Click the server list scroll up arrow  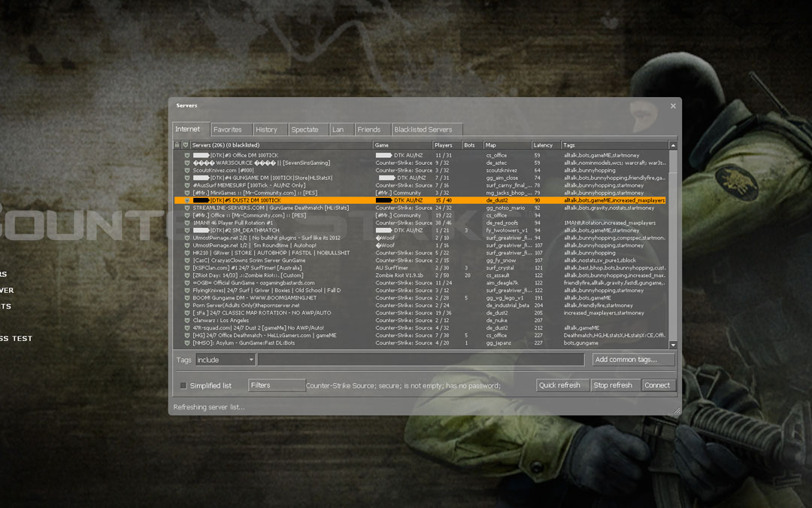click(673, 146)
